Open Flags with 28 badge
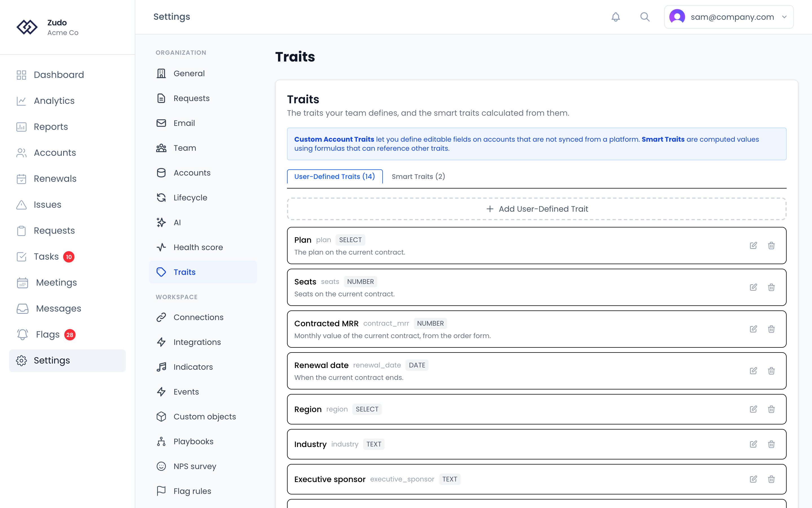The width and height of the screenshot is (812, 508). [x=67, y=335]
